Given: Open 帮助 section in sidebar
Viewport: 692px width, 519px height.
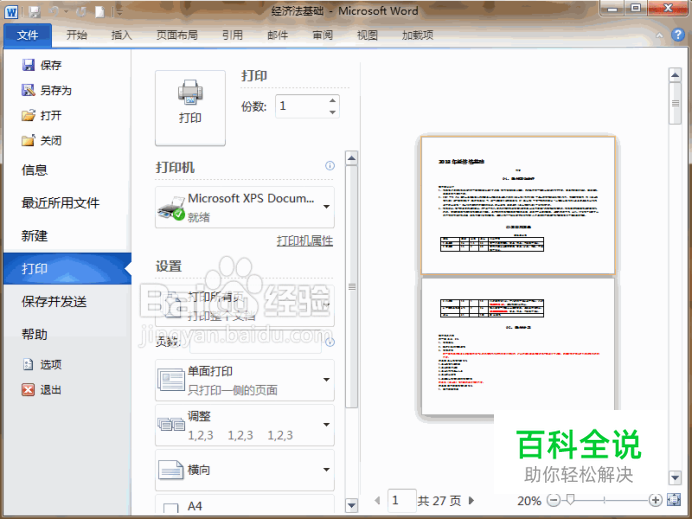Looking at the screenshot, I should pyautogui.click(x=34, y=334).
